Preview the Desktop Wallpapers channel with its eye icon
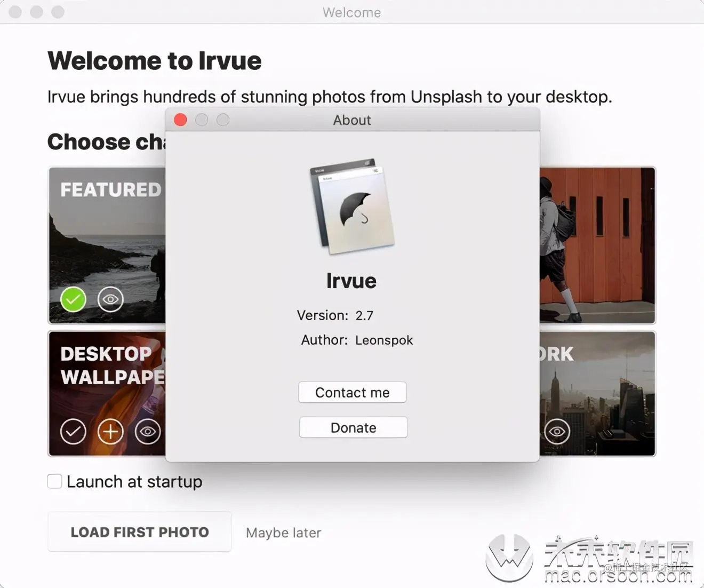This screenshot has height=588, width=704. point(148,432)
